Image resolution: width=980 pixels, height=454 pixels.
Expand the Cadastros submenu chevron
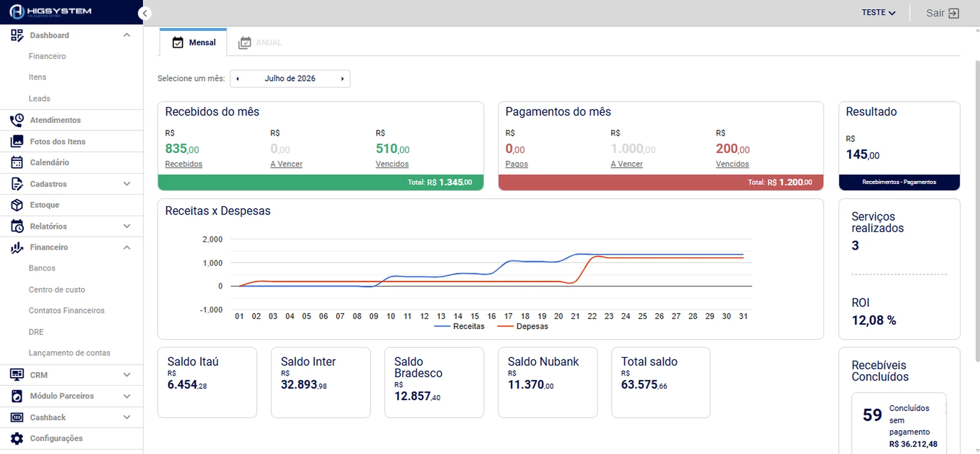point(127,184)
